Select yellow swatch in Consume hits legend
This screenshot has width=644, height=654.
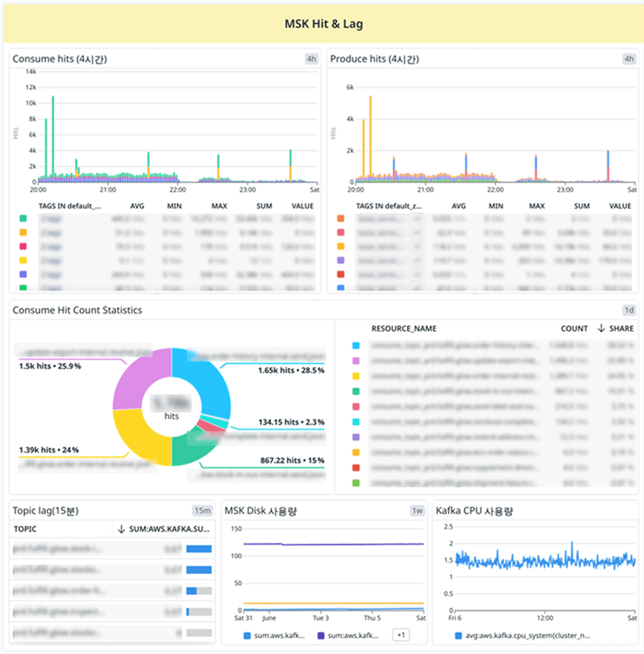coord(23,260)
